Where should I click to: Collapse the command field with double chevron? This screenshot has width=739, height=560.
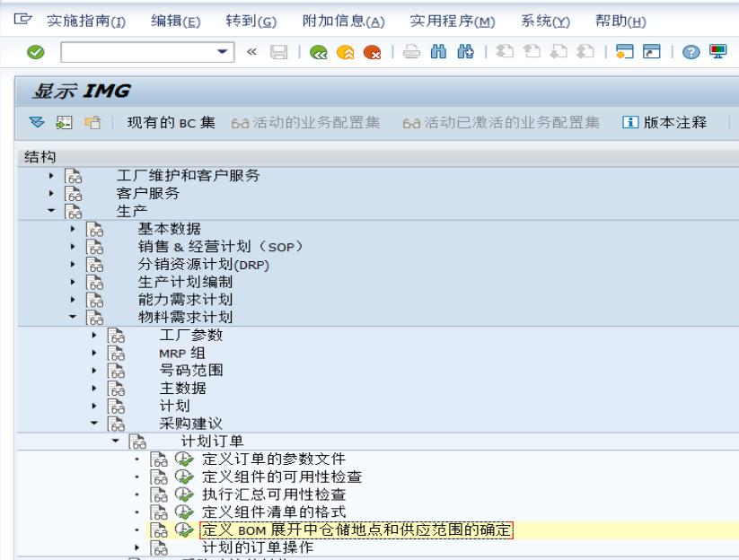(251, 52)
